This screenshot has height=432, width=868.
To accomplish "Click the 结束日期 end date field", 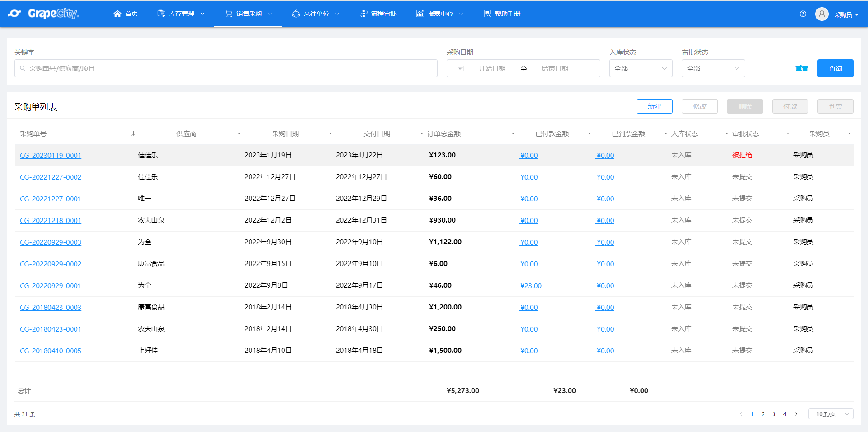I will coord(555,69).
